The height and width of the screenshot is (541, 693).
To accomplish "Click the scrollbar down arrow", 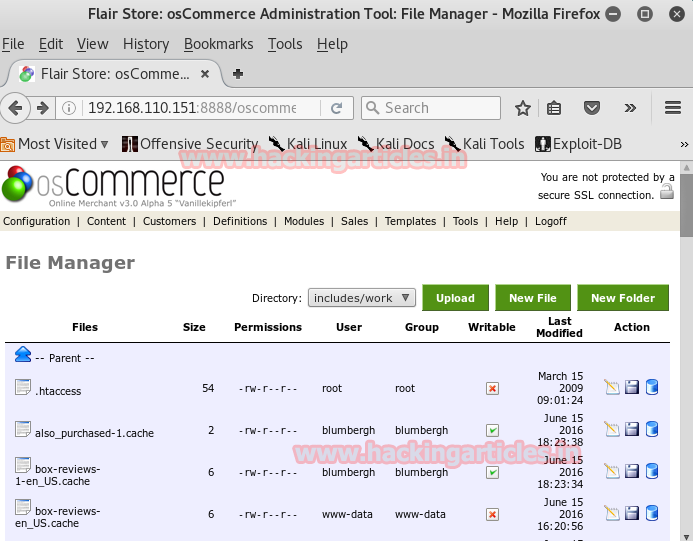I will point(686,536).
